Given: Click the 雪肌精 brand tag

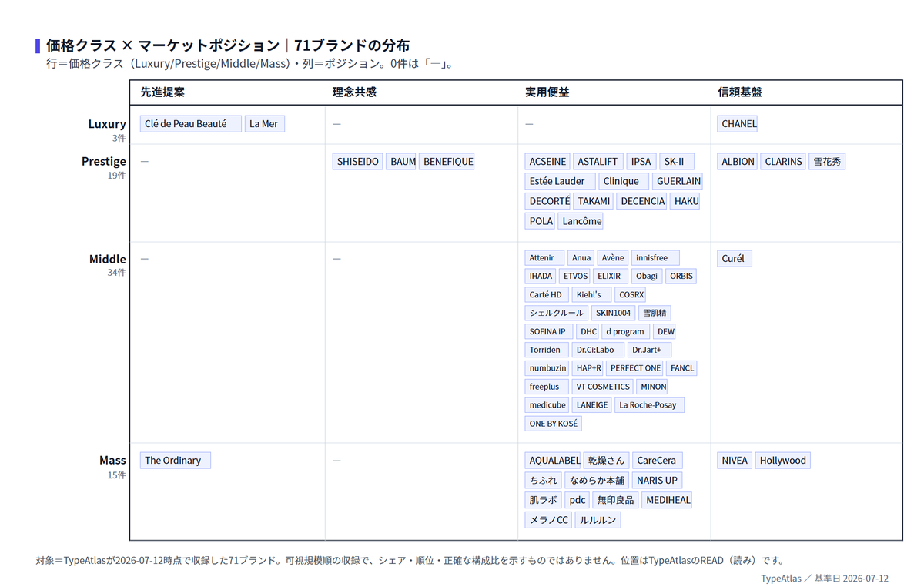Looking at the screenshot, I should [x=655, y=313].
